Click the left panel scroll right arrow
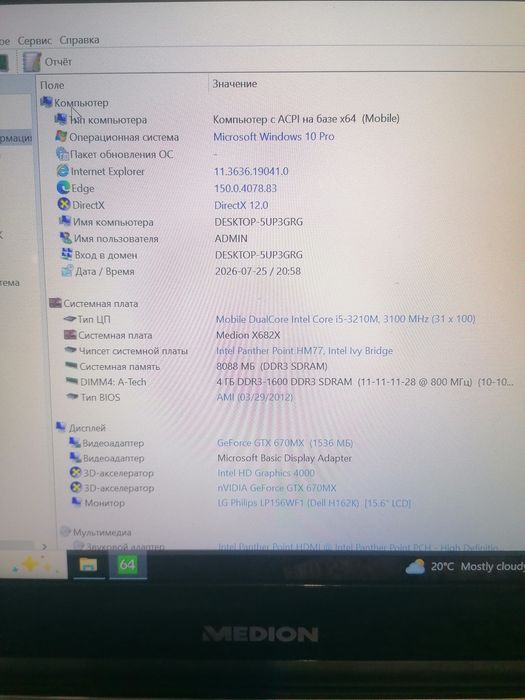Screen dimensions: 525x700 (44, 546)
